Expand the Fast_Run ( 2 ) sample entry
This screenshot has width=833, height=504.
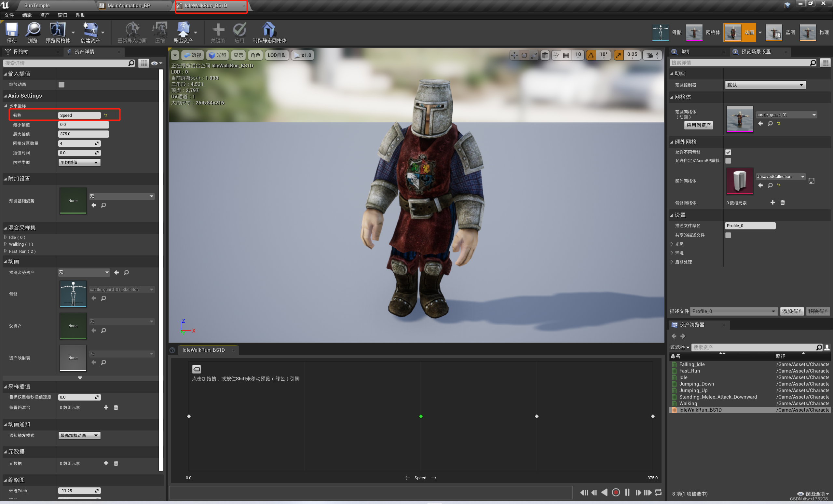pyautogui.click(x=6, y=251)
